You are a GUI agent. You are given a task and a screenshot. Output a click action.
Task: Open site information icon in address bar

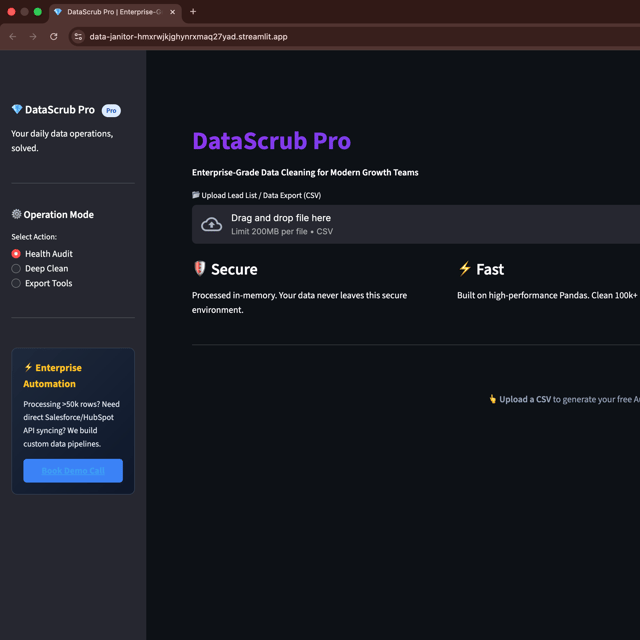(x=78, y=37)
